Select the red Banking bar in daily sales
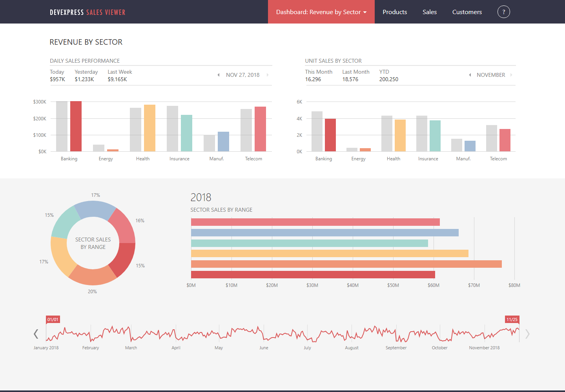565x392 pixels. pos(76,126)
